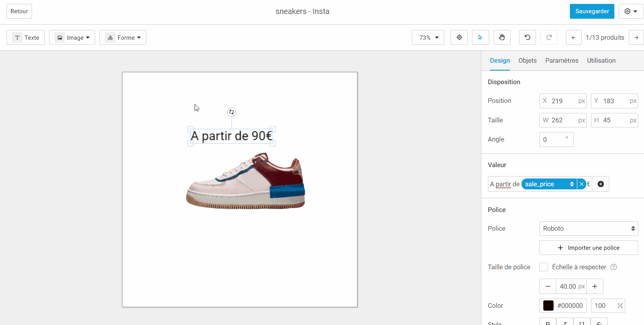The width and height of the screenshot is (644, 325).
Task: Select the pointer selection tool
Action: click(480, 37)
